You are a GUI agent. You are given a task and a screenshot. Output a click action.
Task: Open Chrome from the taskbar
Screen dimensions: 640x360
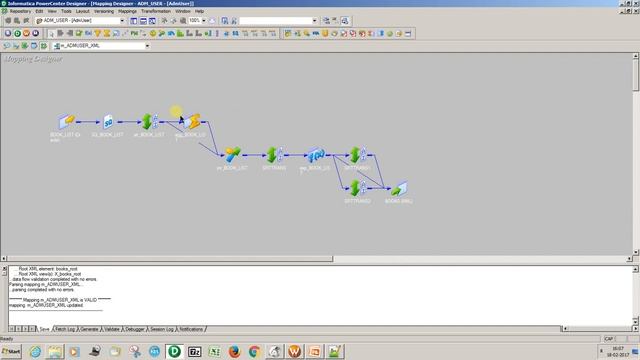click(x=254, y=351)
